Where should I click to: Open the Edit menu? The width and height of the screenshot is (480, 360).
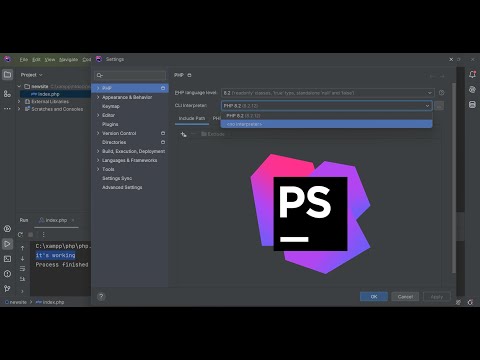click(x=36, y=59)
